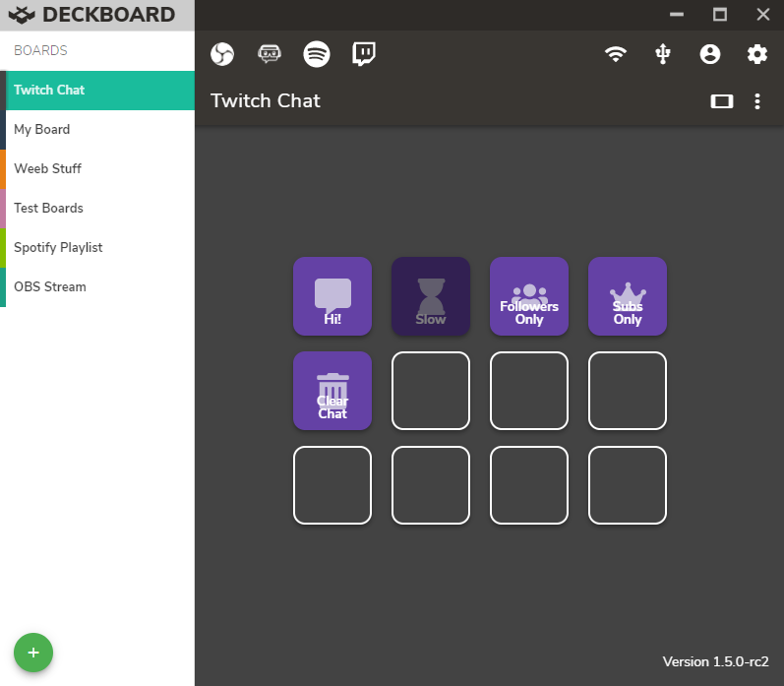Viewport: 784px width, 686px height.
Task: Open the Weeb Stuff board
Action: [97, 169]
